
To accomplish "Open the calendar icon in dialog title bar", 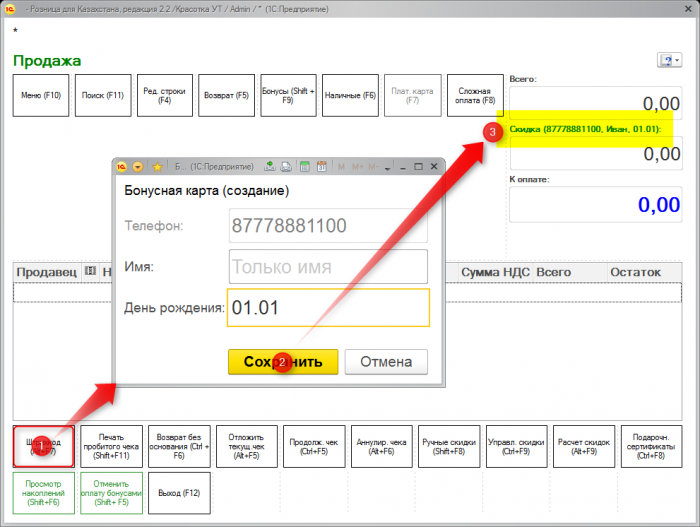I will pos(321,166).
